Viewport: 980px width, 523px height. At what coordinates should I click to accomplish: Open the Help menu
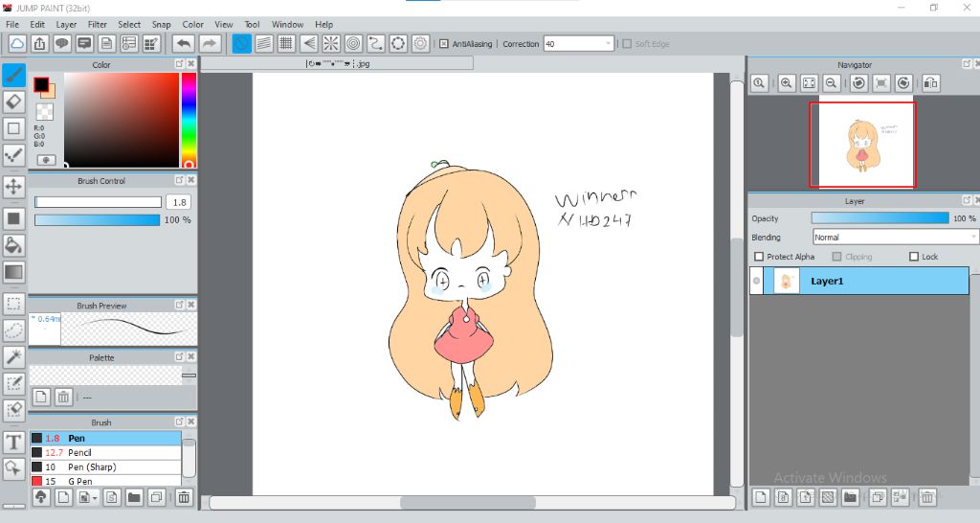pos(323,24)
